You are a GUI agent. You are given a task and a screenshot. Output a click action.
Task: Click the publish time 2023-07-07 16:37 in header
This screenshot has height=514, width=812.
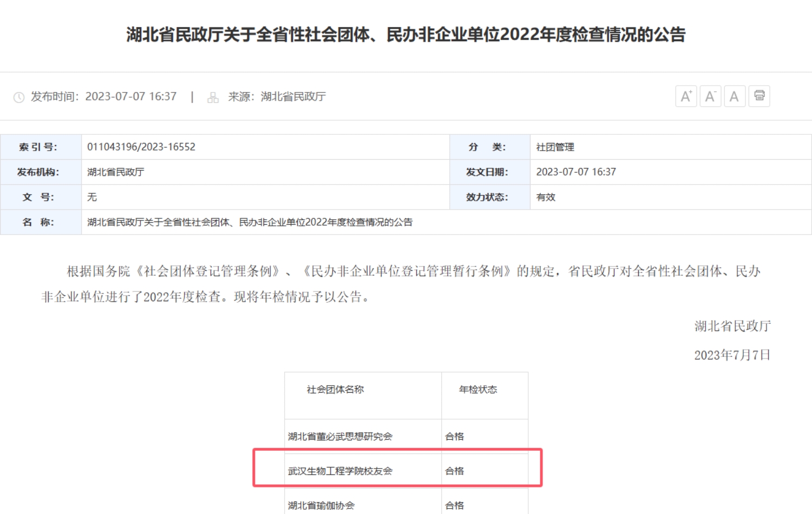130,96
